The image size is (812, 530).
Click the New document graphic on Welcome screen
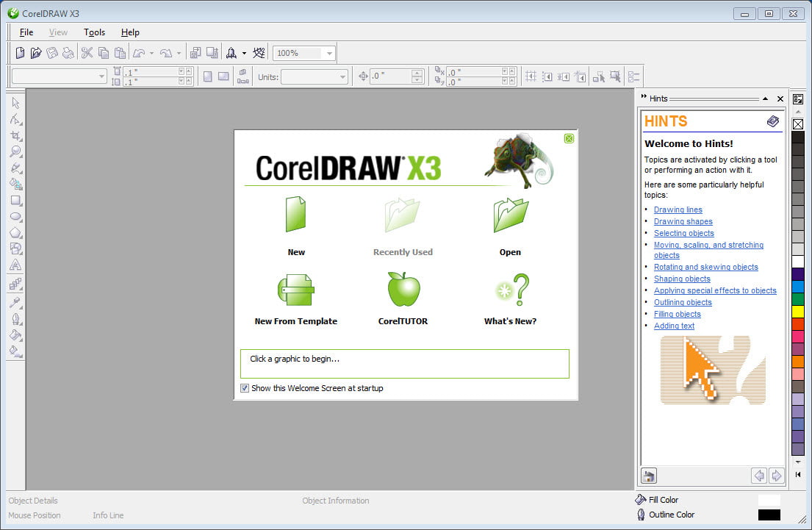point(295,214)
